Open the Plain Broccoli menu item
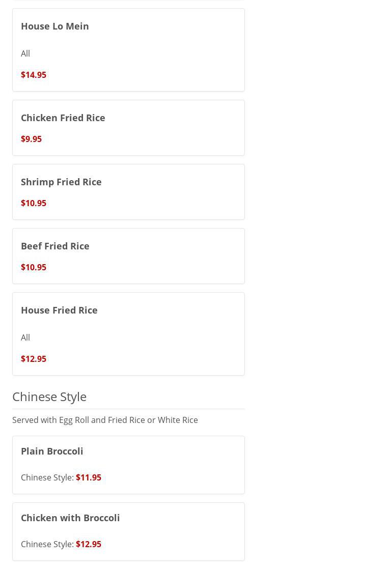The height and width of the screenshot is (566, 392). click(52, 451)
